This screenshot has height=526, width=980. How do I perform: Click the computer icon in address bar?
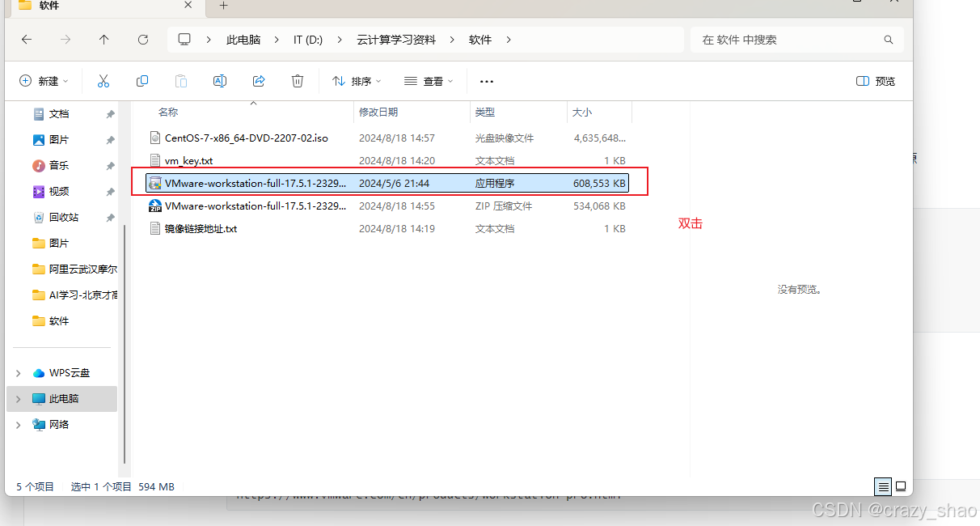[184, 40]
